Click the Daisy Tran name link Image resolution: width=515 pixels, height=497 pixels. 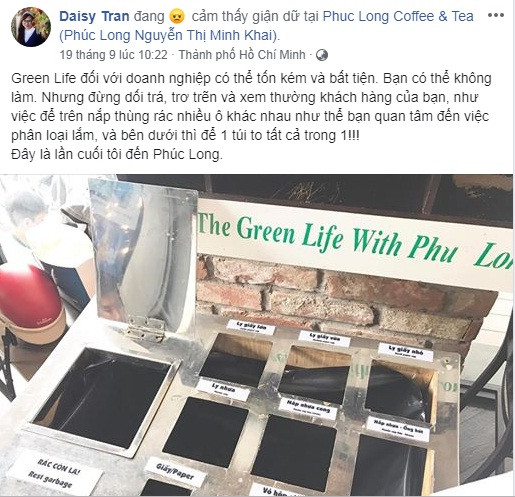point(94,16)
